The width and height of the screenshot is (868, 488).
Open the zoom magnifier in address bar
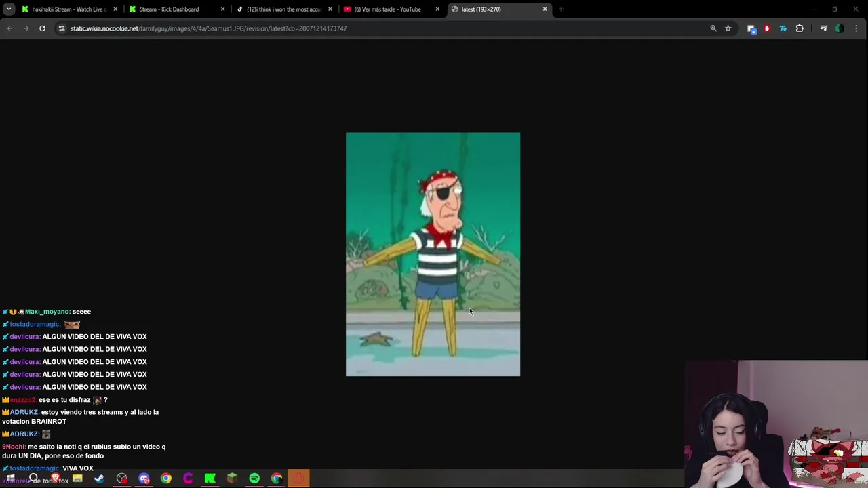click(x=713, y=28)
